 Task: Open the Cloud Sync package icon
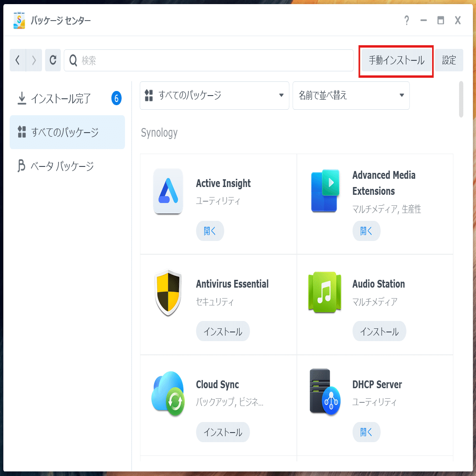(x=168, y=393)
